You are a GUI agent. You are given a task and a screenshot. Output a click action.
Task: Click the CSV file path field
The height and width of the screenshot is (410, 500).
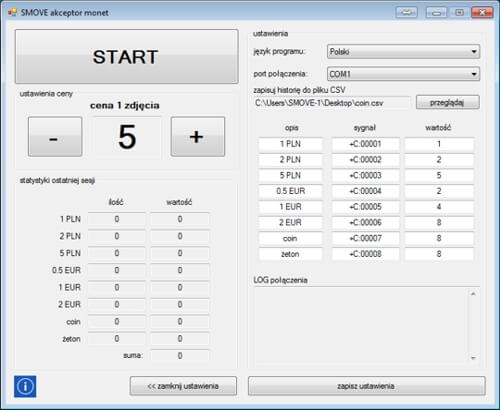(x=332, y=103)
